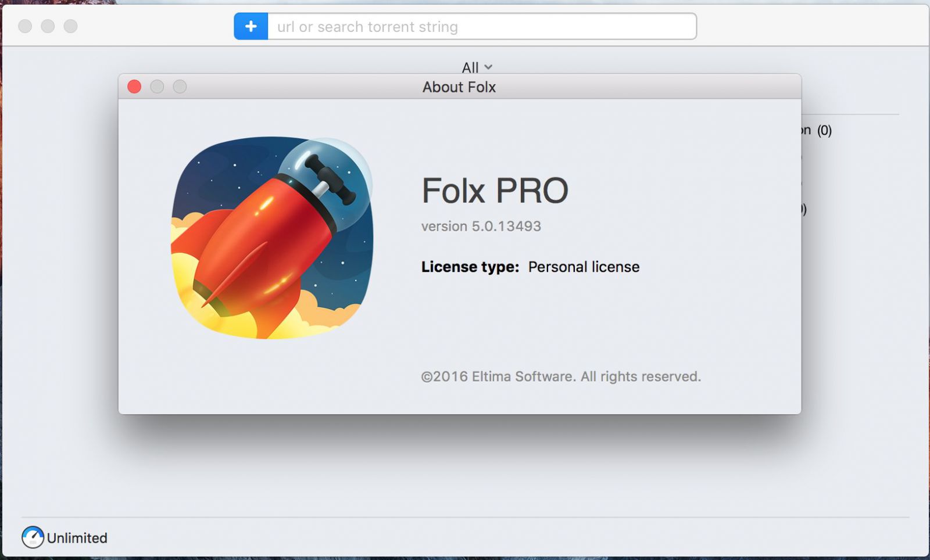This screenshot has width=930, height=560.
Task: Click the Unlimited speed gauge icon
Action: (33, 537)
